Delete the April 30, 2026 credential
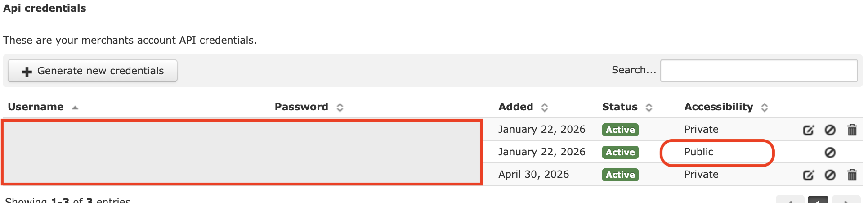This screenshot has height=203, width=868. pyautogui.click(x=852, y=175)
